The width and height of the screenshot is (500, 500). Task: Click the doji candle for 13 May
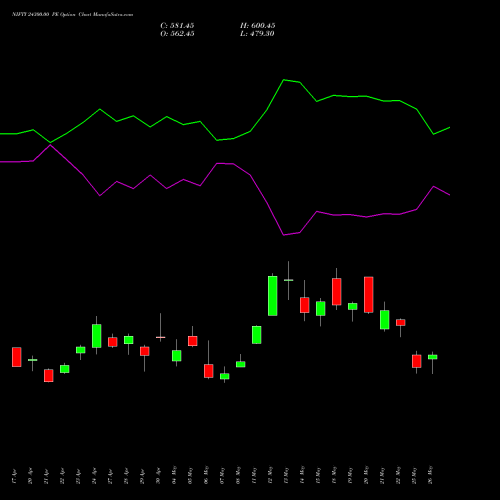(x=289, y=280)
